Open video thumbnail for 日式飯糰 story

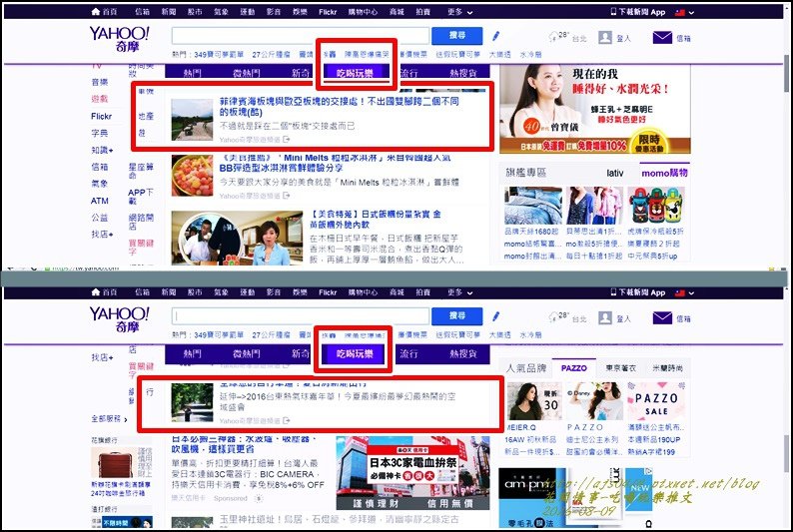pyautogui.click(x=237, y=238)
